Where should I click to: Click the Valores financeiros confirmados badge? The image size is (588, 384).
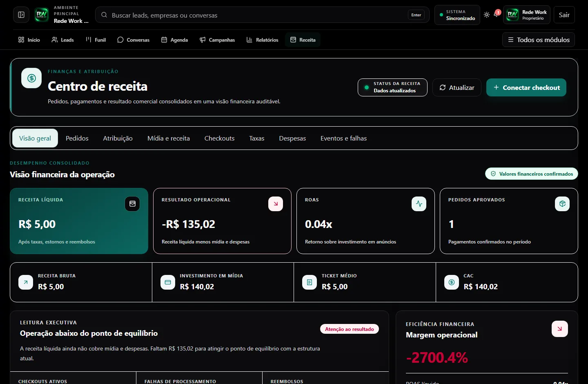[x=532, y=174]
